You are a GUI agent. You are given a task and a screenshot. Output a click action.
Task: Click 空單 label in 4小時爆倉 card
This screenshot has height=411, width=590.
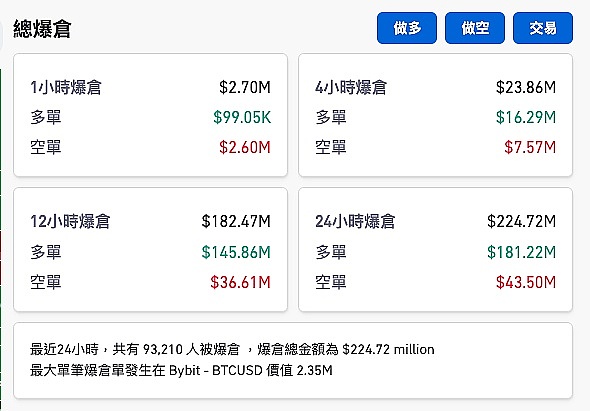(x=331, y=147)
